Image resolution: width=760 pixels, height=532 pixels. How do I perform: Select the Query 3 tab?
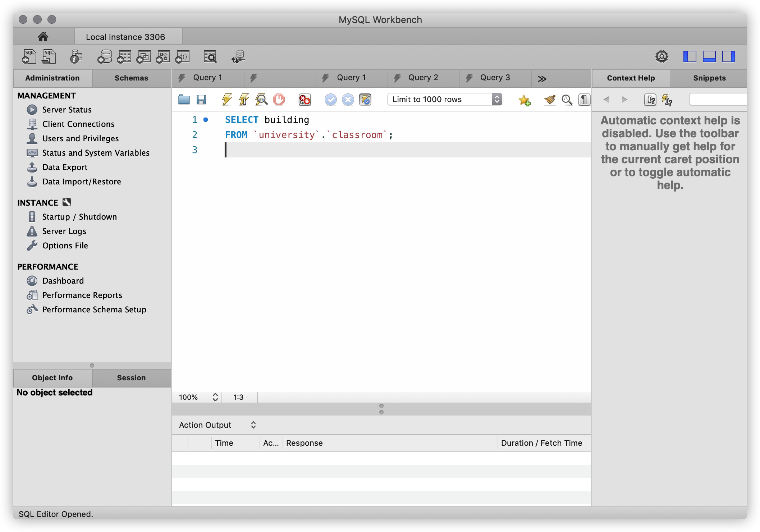pyautogui.click(x=495, y=78)
